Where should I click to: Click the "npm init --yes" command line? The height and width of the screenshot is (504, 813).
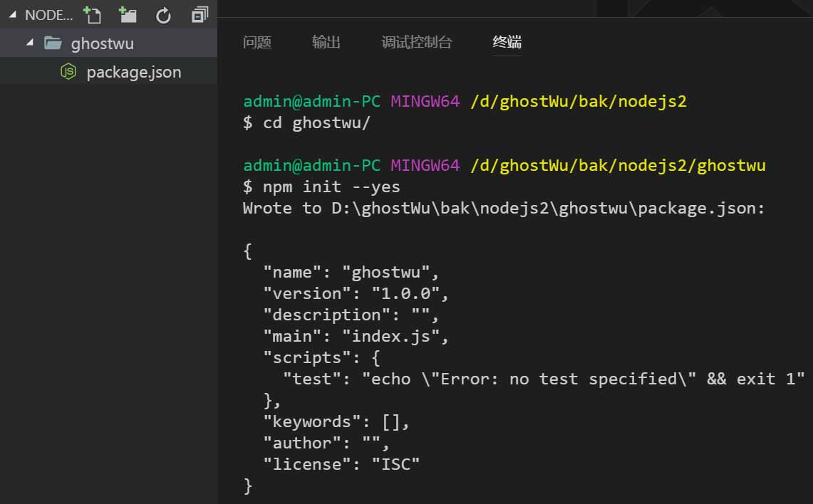[x=331, y=187]
